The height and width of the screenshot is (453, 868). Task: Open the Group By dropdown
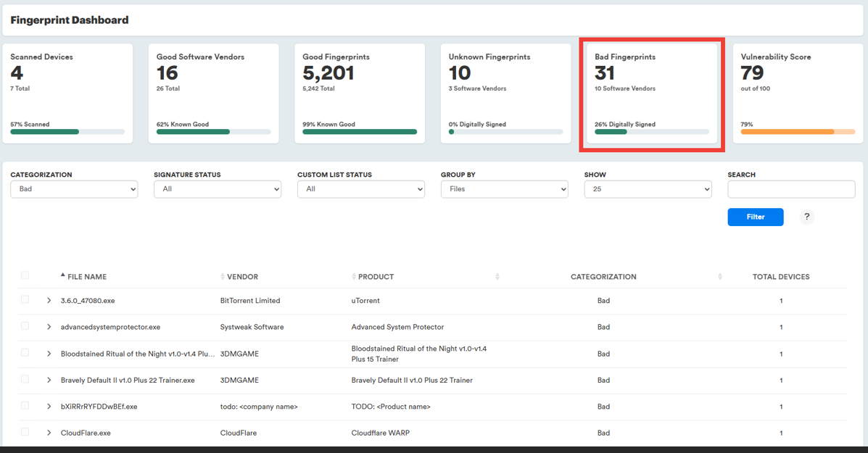click(x=504, y=189)
